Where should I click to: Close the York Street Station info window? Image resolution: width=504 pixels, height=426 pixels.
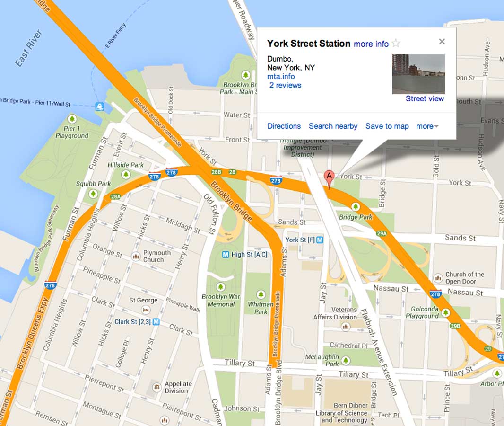coord(442,42)
